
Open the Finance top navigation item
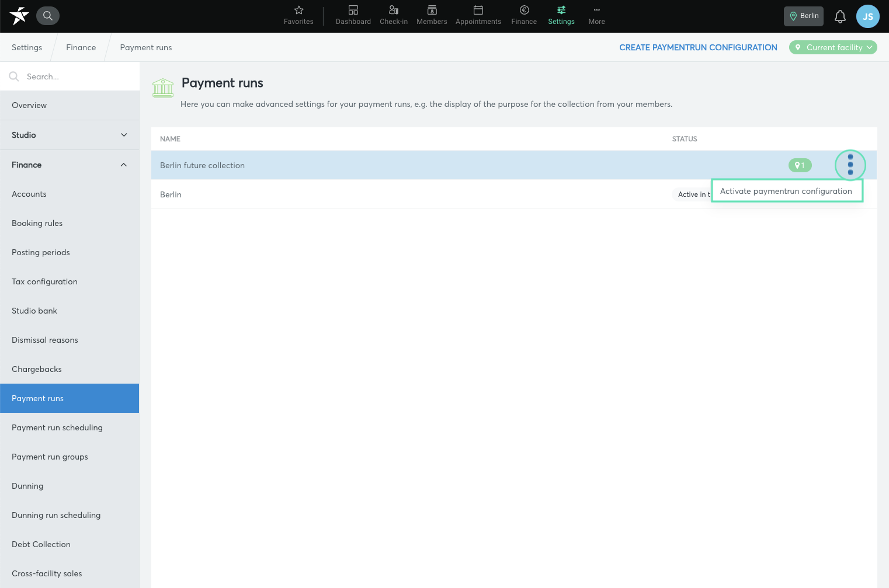tap(524, 16)
